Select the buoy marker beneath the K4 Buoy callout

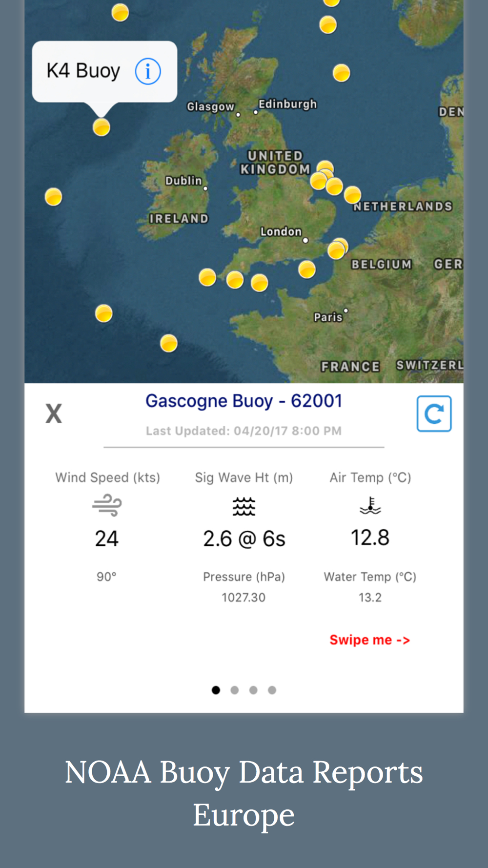point(102,127)
